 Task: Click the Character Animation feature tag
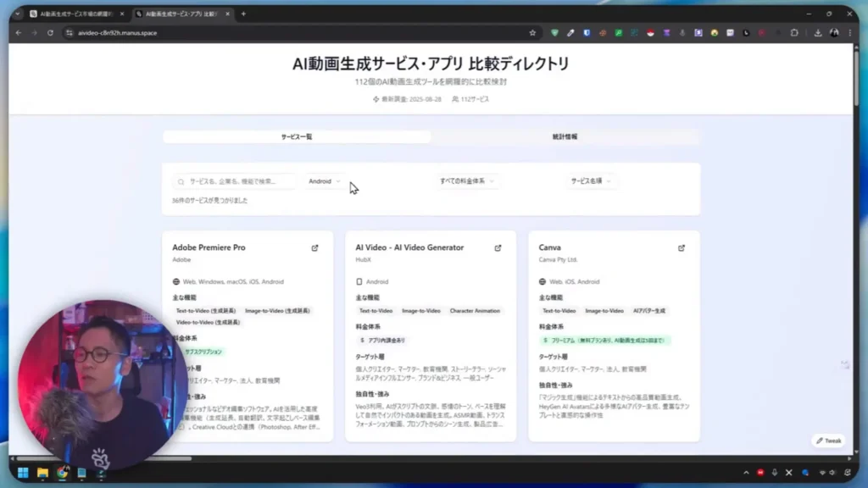pos(475,311)
